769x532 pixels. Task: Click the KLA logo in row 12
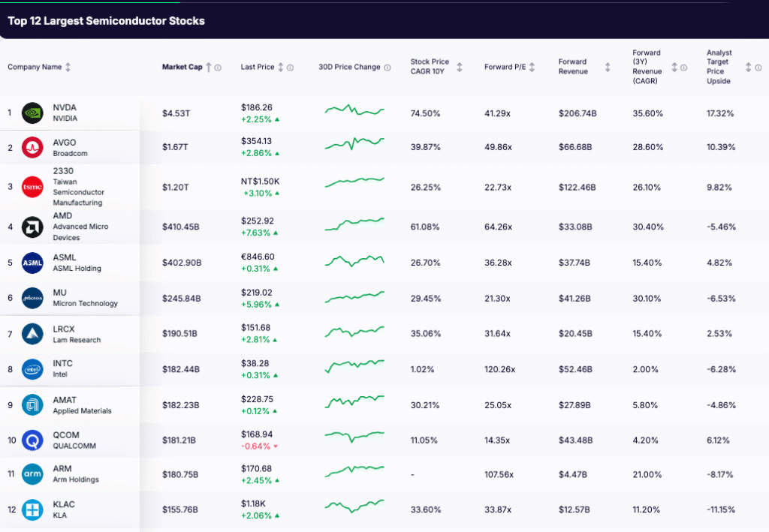point(32,509)
